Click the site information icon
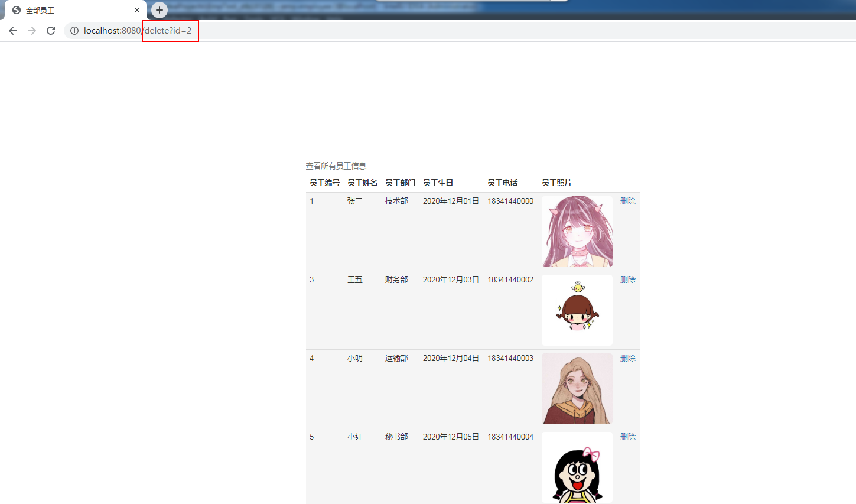This screenshot has height=504, width=856. click(74, 31)
